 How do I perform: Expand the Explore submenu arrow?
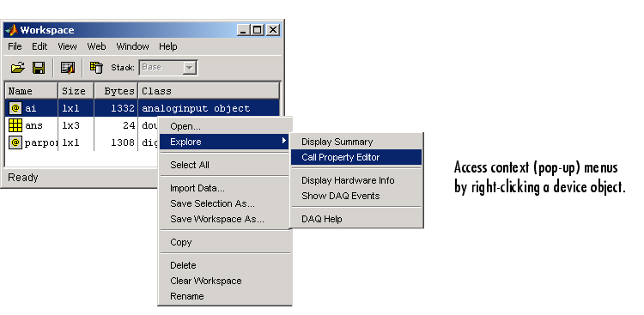tap(284, 142)
